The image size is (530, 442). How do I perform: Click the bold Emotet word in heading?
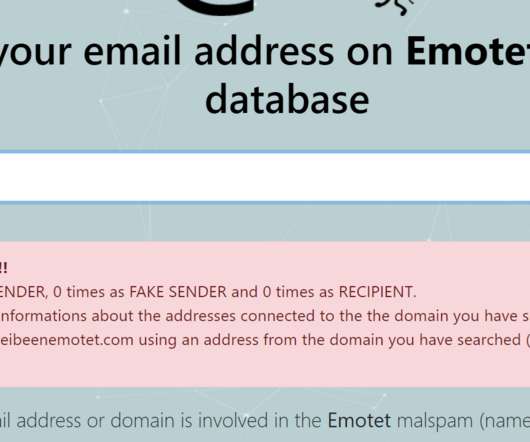pos(467,52)
